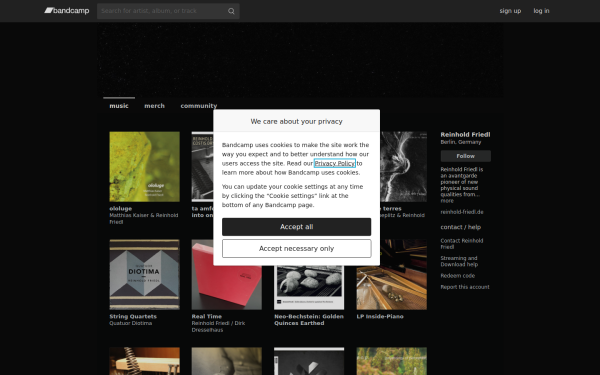Expand the bio with more link

pyautogui.click(x=447, y=201)
